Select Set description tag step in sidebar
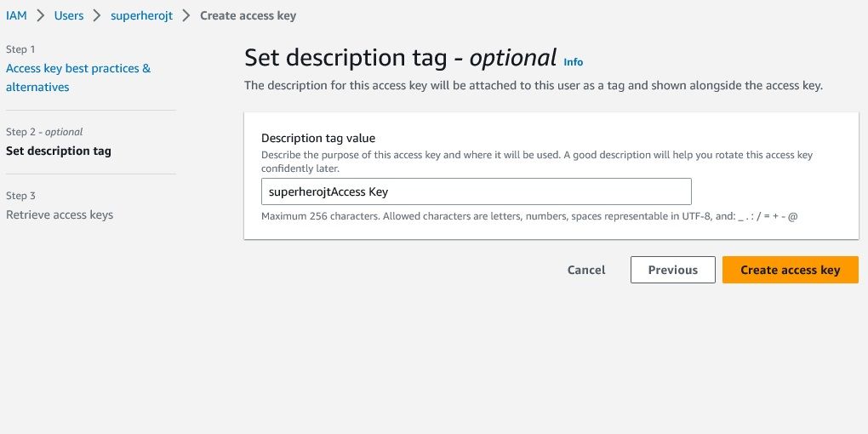The image size is (868, 434). pos(59,151)
